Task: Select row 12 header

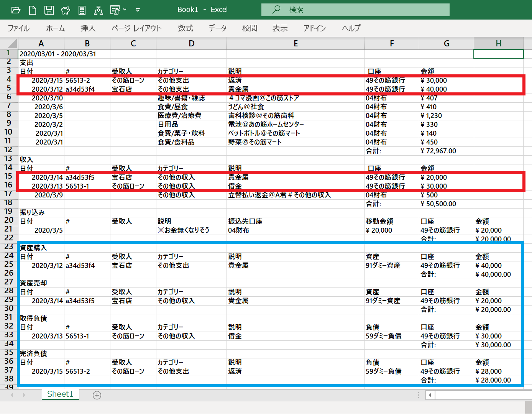Action: click(8, 150)
